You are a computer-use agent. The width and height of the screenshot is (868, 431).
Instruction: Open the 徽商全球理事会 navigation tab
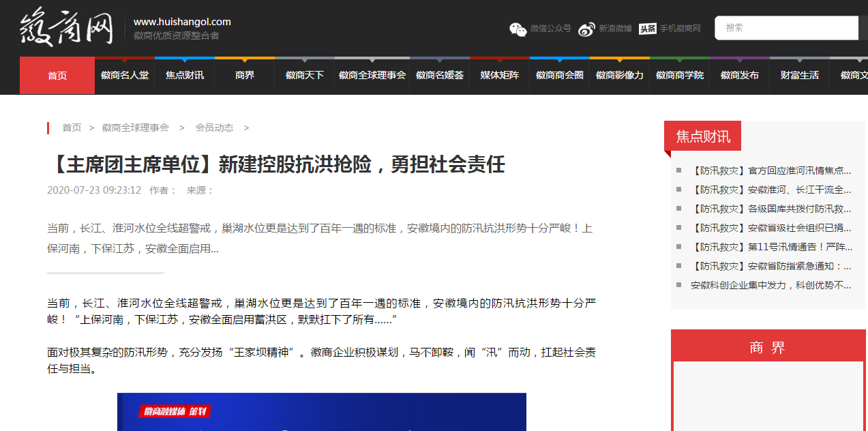point(372,76)
